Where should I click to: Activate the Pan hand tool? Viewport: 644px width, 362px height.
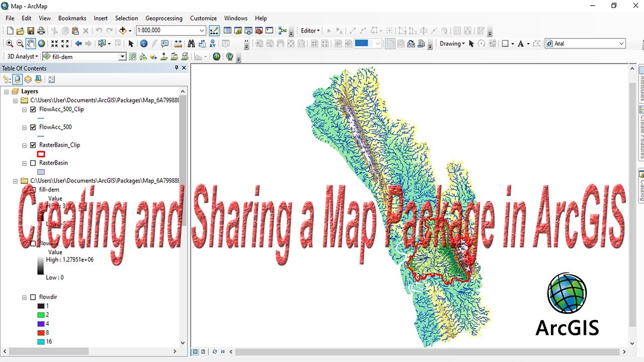pos(31,44)
